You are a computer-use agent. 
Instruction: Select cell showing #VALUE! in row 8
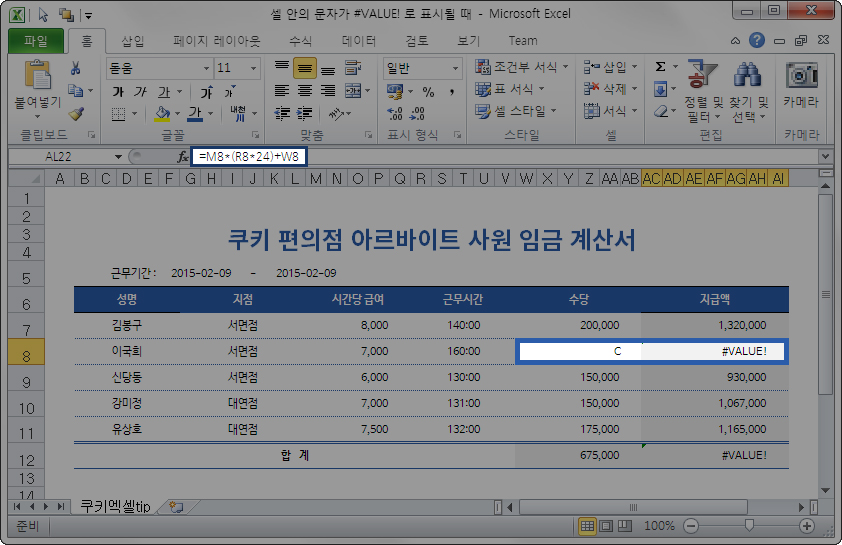click(715, 351)
